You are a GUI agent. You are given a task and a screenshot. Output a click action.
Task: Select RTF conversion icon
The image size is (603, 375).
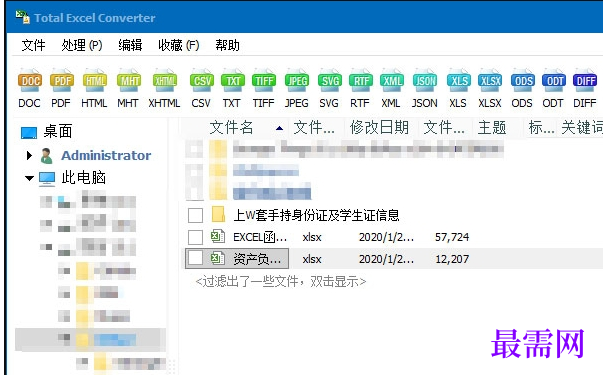pyautogui.click(x=360, y=81)
